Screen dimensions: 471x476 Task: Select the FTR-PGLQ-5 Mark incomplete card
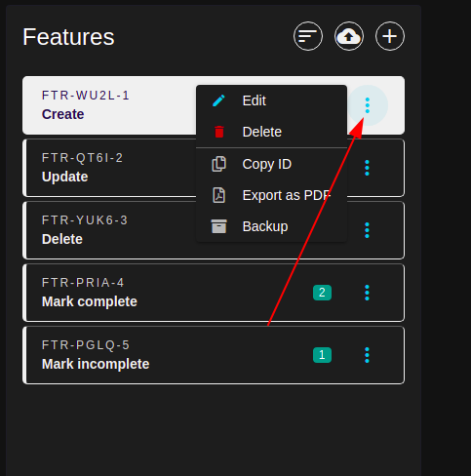pos(214,355)
